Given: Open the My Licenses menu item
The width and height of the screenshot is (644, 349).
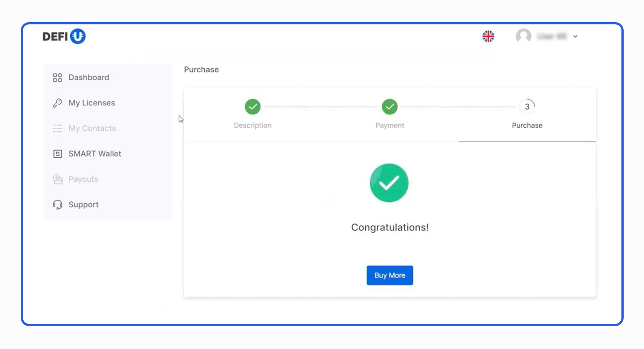Looking at the screenshot, I should pyautogui.click(x=92, y=103).
